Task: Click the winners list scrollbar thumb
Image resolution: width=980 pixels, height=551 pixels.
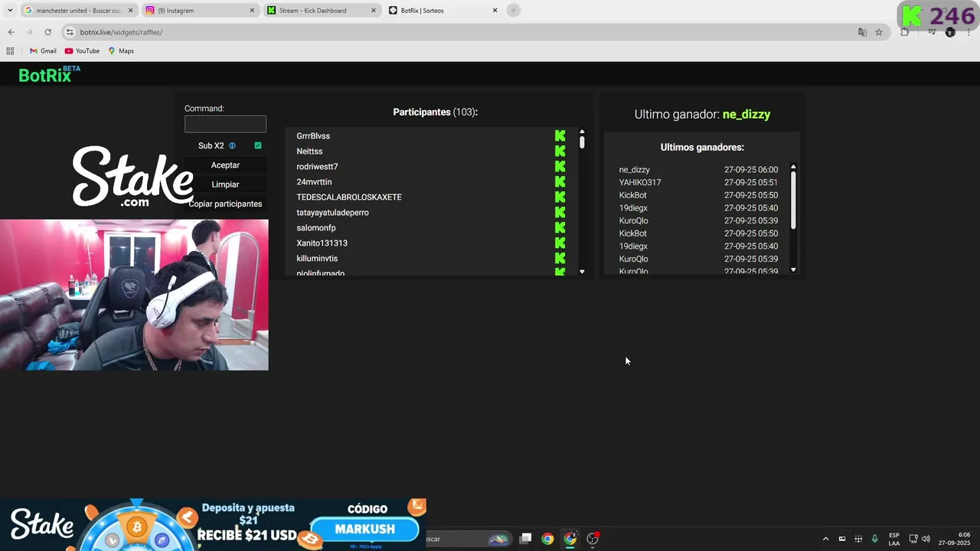Action: (793, 199)
